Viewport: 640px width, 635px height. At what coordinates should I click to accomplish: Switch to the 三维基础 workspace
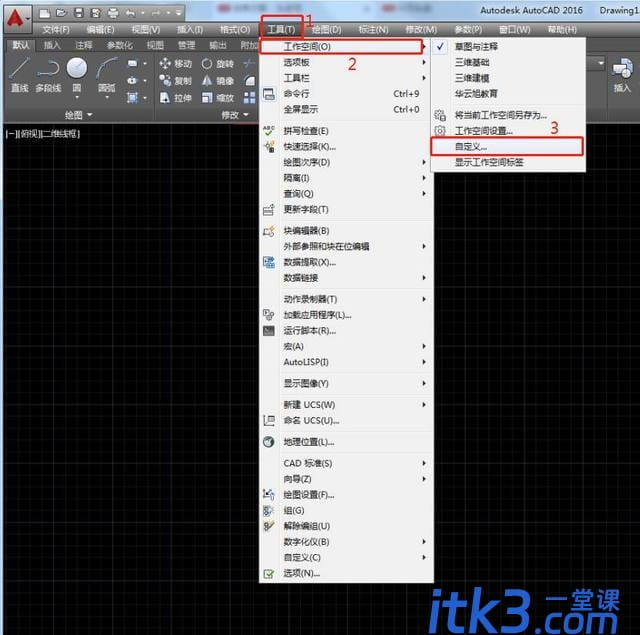[x=508, y=62]
